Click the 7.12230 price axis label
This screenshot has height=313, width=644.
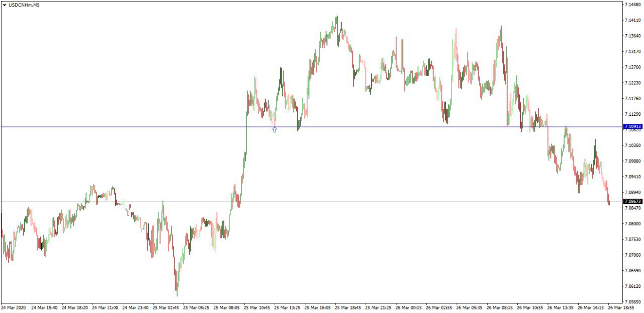(633, 83)
